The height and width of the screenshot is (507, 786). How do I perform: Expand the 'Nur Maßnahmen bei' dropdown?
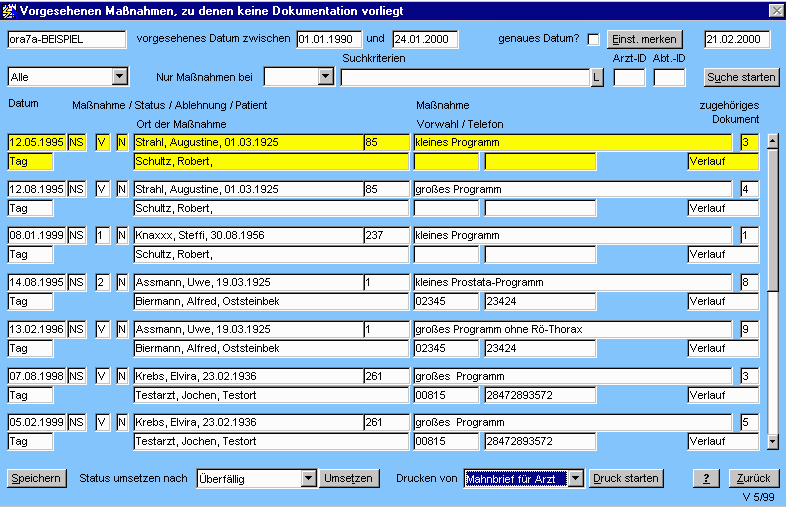tap(325, 76)
